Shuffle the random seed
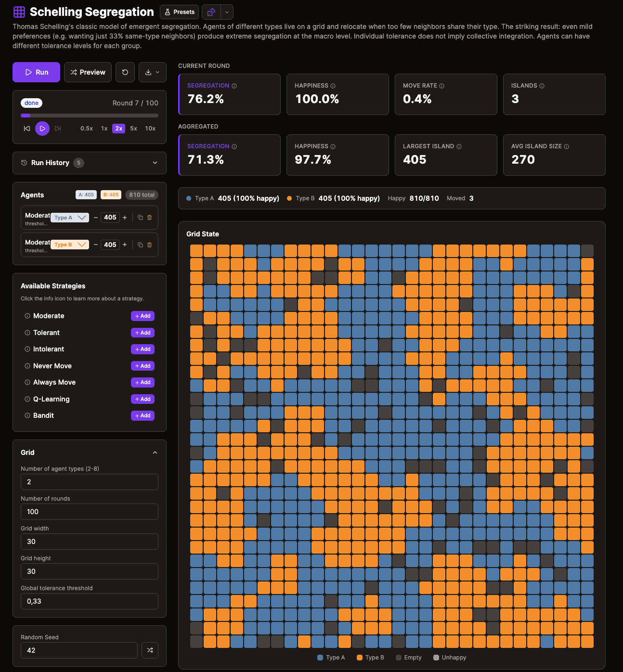Viewport: 623px width, 672px height. tap(150, 650)
